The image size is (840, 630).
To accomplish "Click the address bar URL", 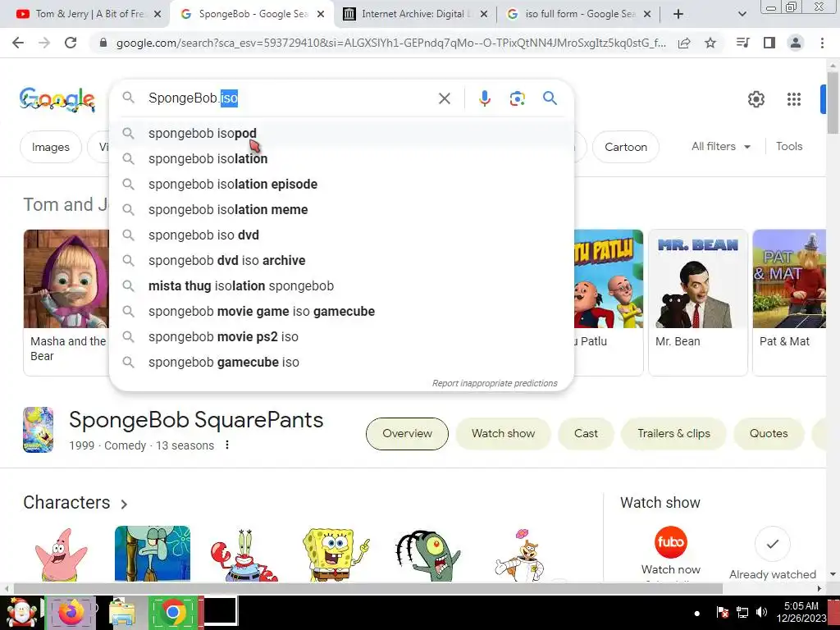I will [391, 43].
